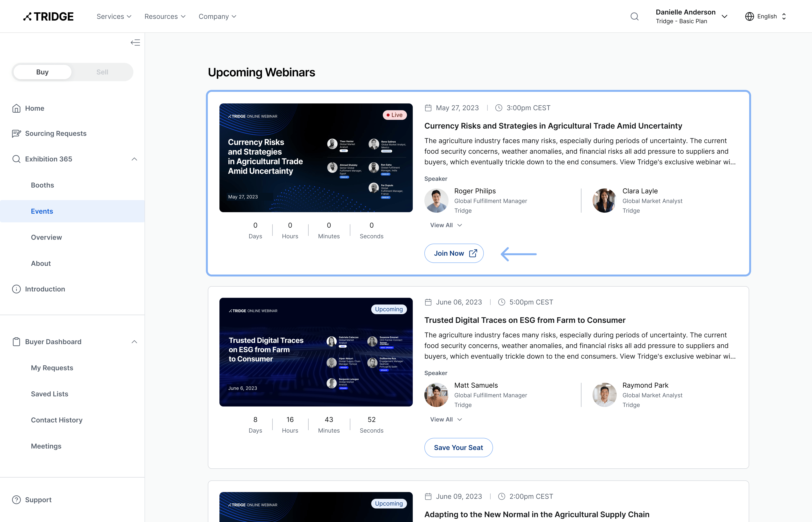Click the Buyer Dashboard clipboard icon
The width and height of the screenshot is (812, 522).
(x=16, y=342)
